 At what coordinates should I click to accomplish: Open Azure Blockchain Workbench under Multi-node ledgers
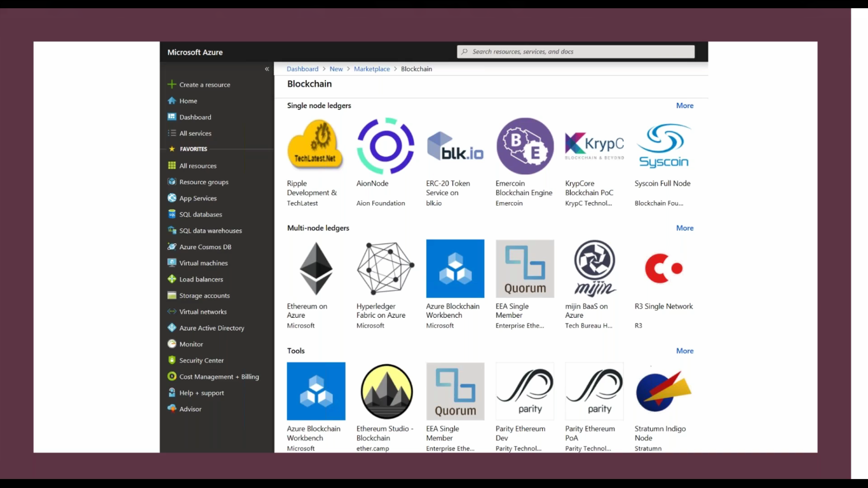[455, 268]
